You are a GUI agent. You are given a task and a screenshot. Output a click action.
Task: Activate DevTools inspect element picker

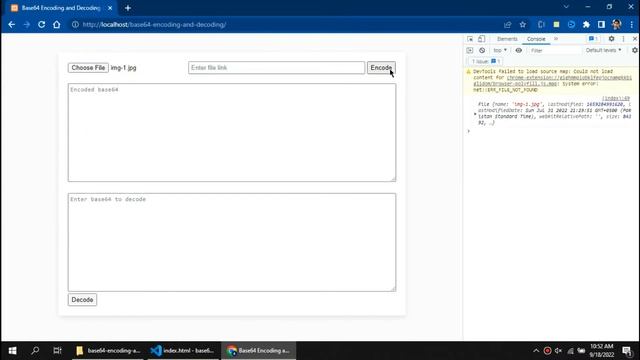click(x=470, y=39)
